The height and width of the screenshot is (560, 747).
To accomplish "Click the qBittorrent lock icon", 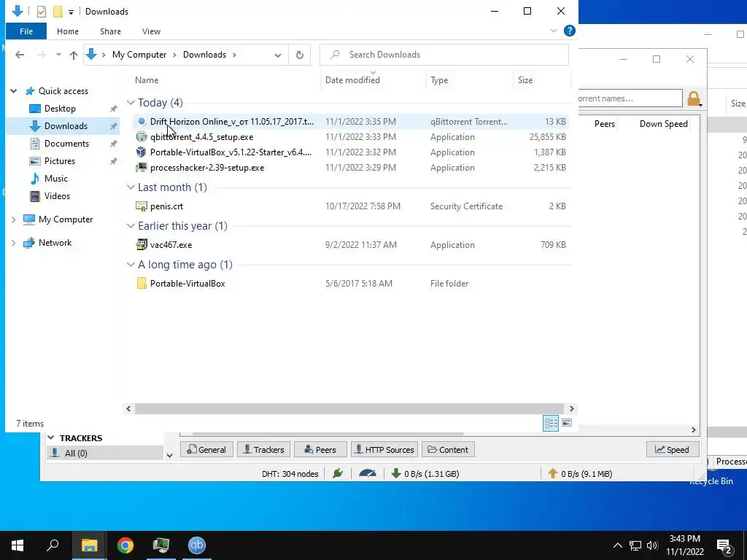I will [x=694, y=98].
